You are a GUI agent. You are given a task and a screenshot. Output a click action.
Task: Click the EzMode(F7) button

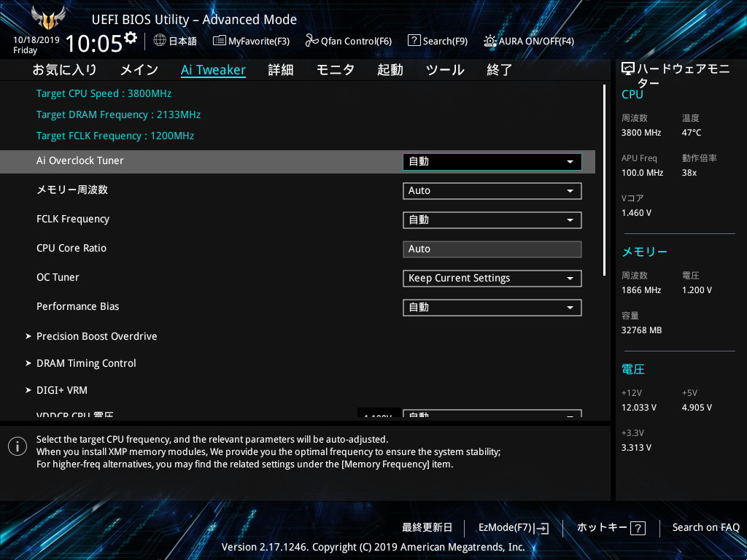514,528
